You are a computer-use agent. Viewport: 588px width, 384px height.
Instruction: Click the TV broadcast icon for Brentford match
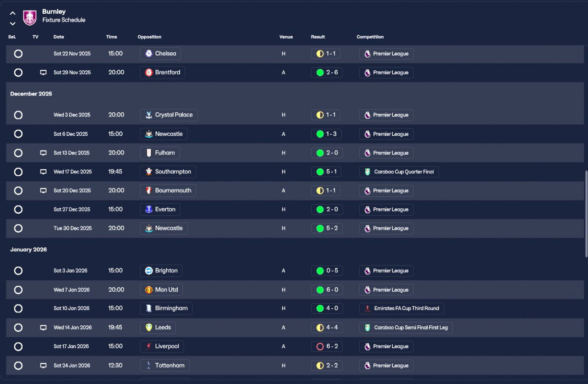[x=43, y=72]
